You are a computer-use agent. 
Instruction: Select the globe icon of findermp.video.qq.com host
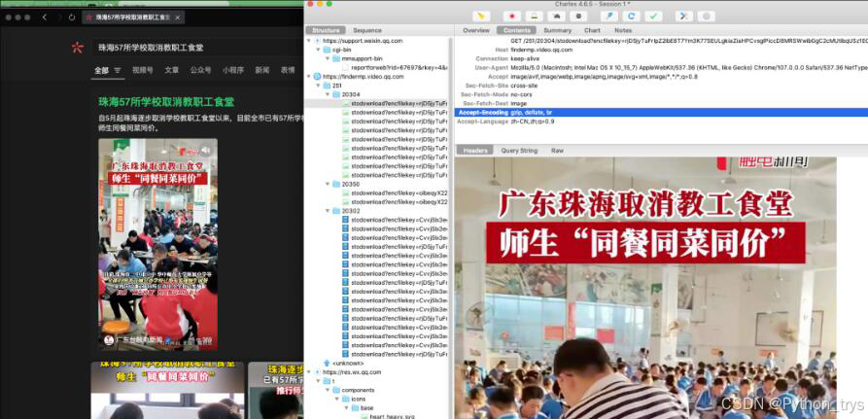click(317, 77)
